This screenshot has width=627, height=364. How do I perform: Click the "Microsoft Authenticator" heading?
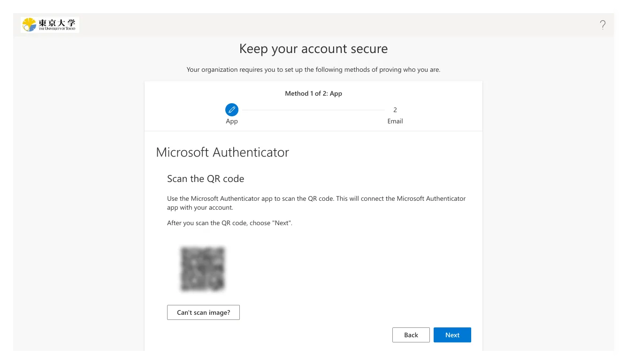pos(222,152)
